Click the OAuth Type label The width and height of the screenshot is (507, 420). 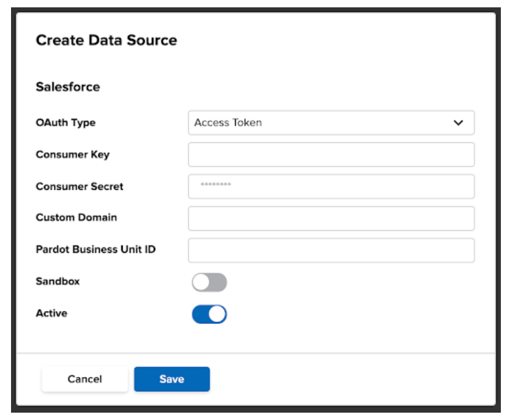[x=66, y=123]
